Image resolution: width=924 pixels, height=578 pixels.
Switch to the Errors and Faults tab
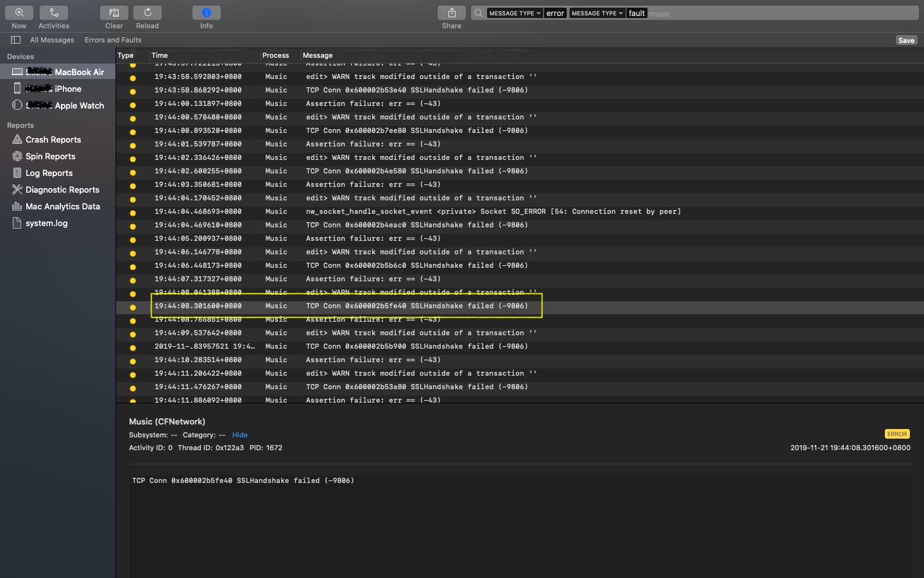(113, 40)
